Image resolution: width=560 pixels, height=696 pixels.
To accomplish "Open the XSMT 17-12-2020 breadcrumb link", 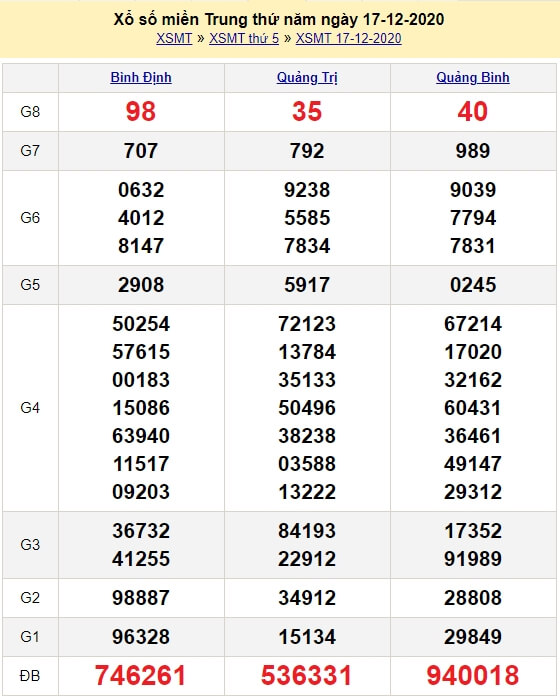I will [x=348, y=39].
